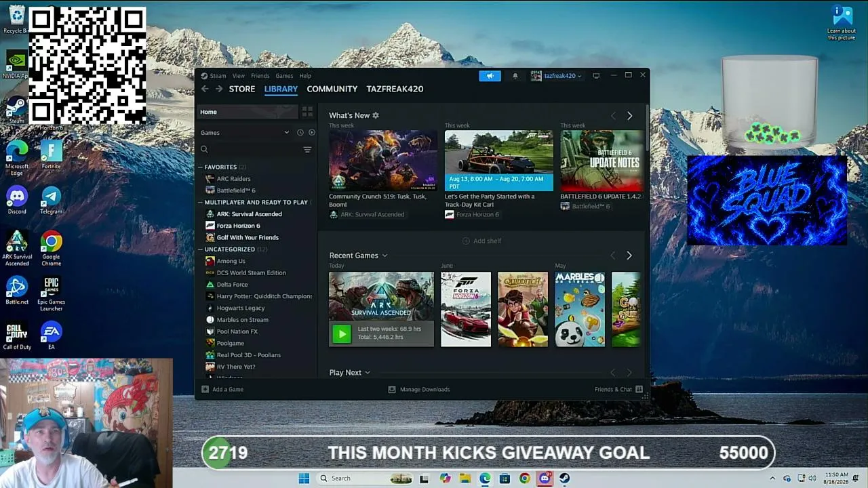
Task: Open Community Crunch 519 news thumbnail
Action: [383, 161]
